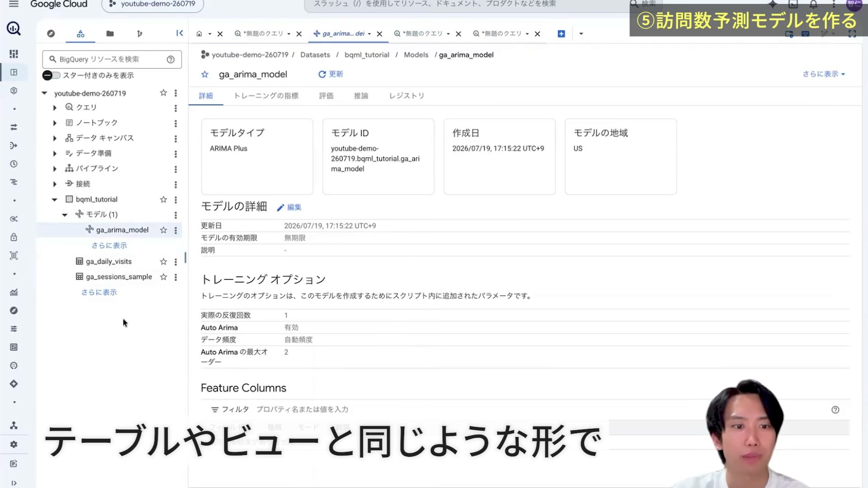Click the 編集 edit link
The width and height of the screenshot is (868, 488).
tap(289, 207)
